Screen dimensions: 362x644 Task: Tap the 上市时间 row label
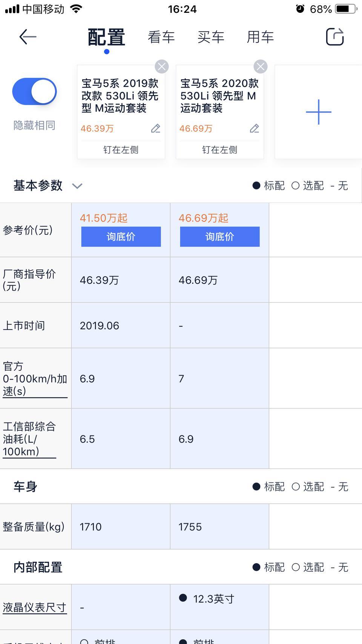(24, 325)
